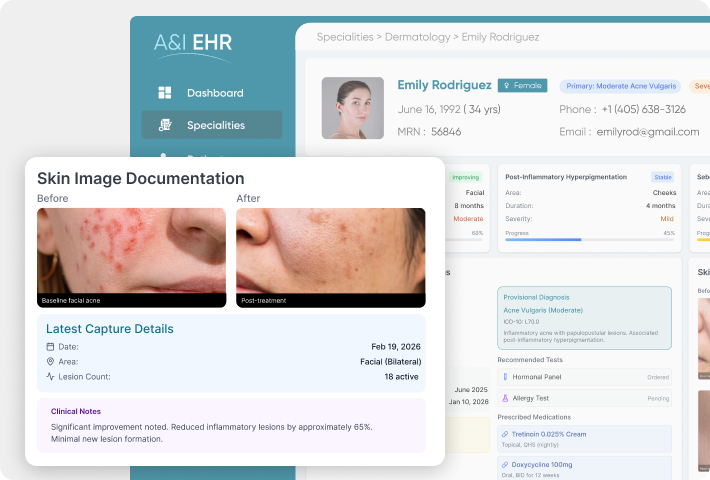Click the calendar icon beside Date
The width and height of the screenshot is (710, 480).
(50, 347)
